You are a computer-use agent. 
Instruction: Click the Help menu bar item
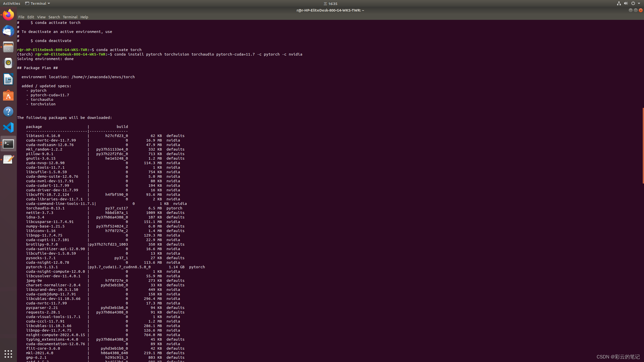[84, 17]
